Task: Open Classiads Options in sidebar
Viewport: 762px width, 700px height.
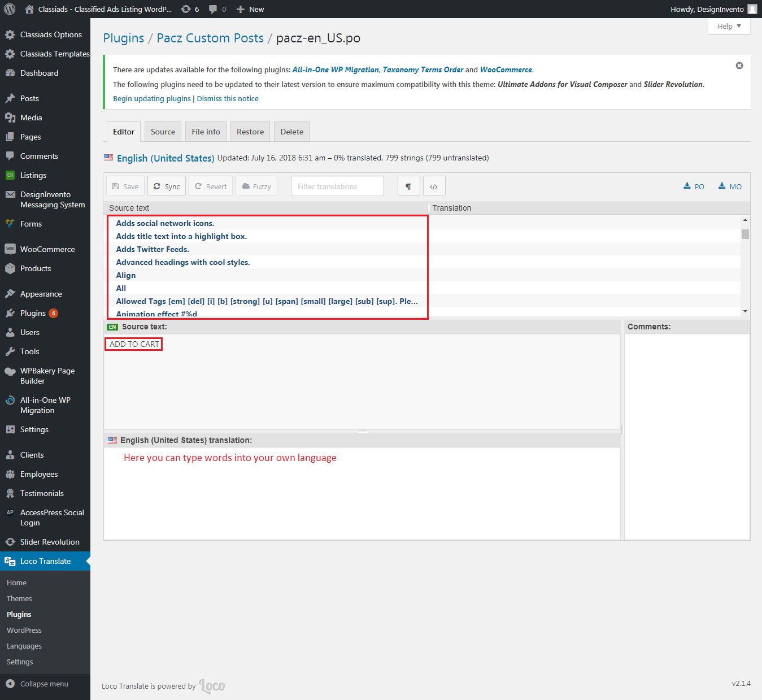Action: point(45,34)
